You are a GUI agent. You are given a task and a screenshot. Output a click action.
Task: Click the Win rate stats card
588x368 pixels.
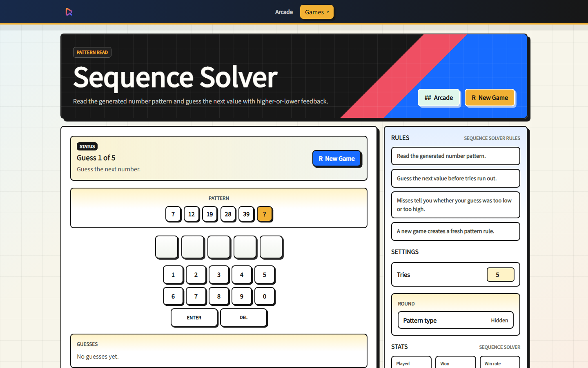(500, 362)
